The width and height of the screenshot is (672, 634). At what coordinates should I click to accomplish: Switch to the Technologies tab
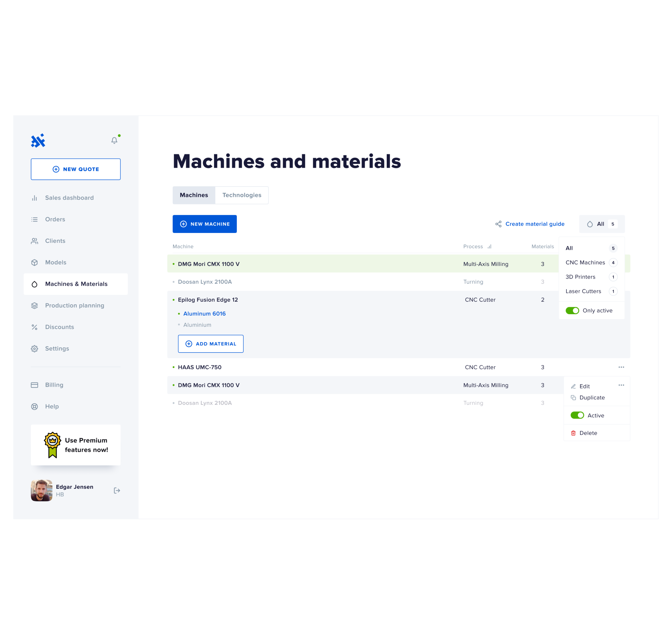(242, 195)
